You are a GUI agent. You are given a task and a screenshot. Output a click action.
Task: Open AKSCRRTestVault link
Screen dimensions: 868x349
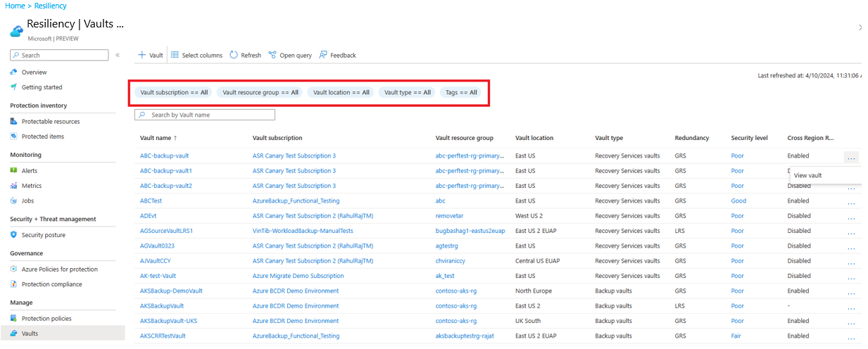point(163,336)
